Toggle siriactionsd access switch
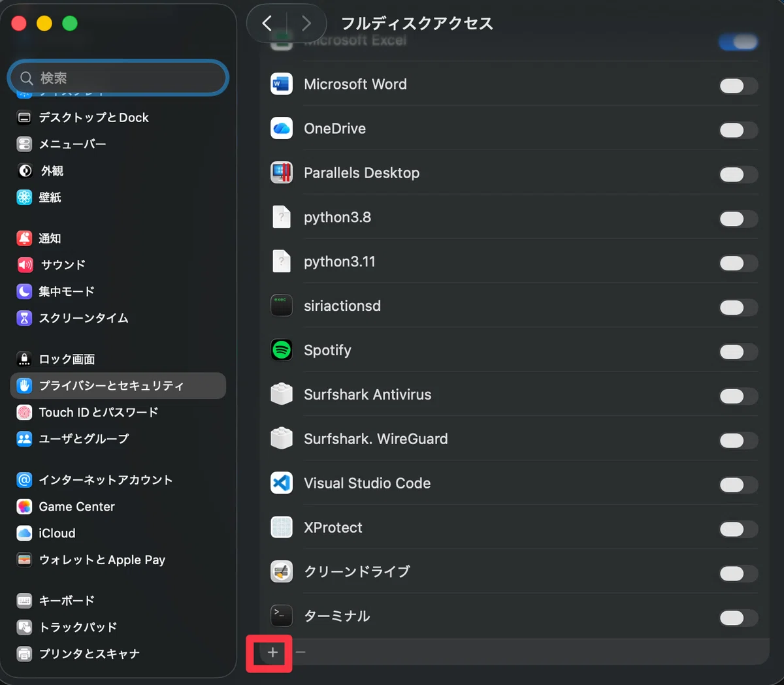The width and height of the screenshot is (784, 685). [x=738, y=308]
